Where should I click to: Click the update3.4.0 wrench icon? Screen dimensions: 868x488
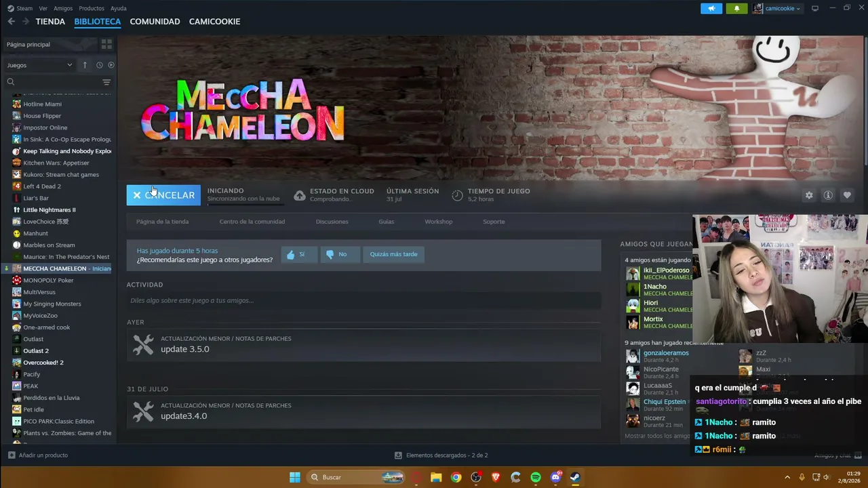pos(143,411)
